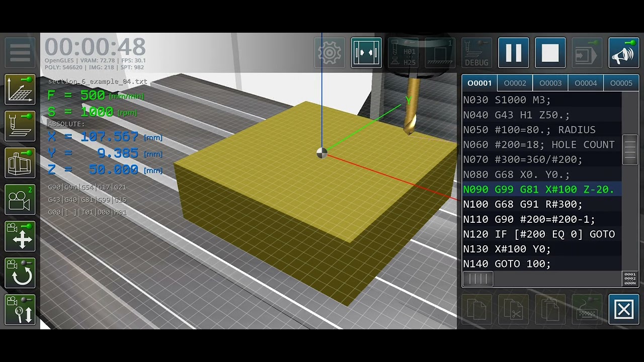Click the G00|T01|D00|H01 status line
The width and height of the screenshot is (644, 362).
pos(87,213)
